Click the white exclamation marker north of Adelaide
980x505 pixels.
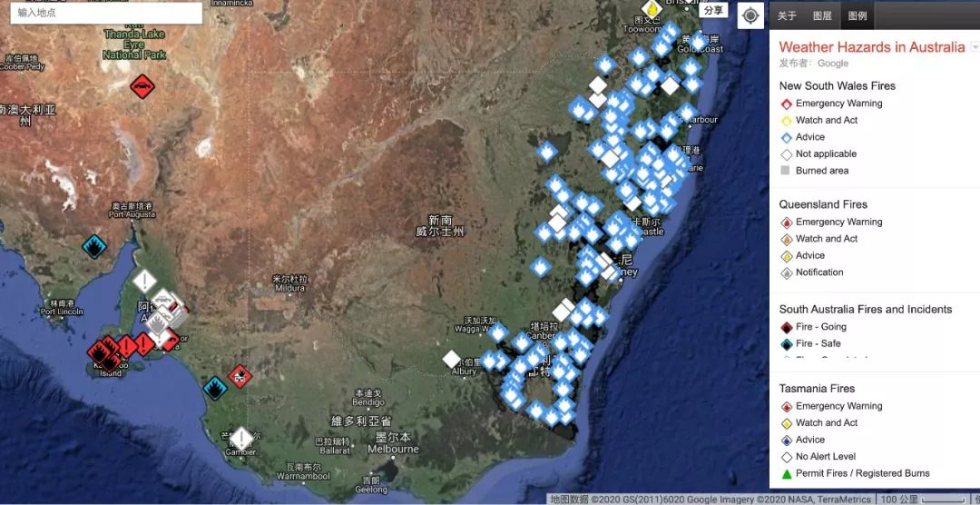(144, 280)
